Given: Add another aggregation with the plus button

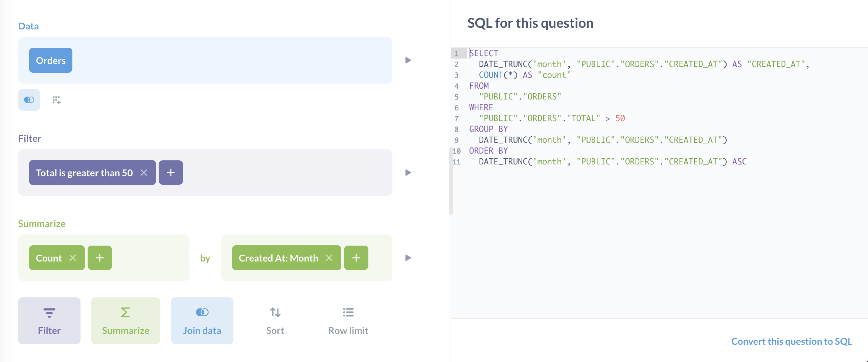Looking at the screenshot, I should [99, 258].
